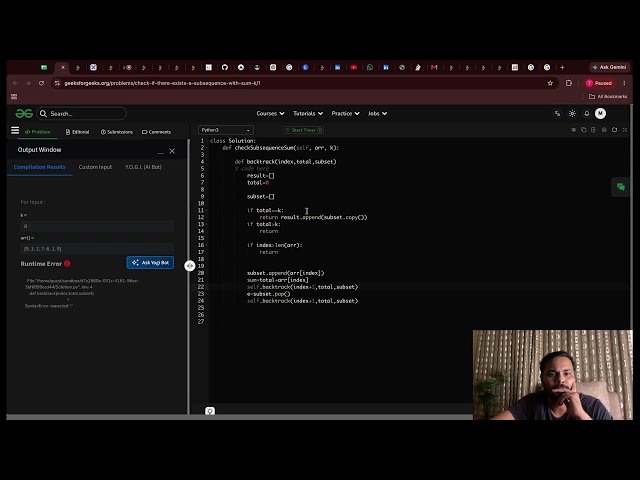Close the Output Window with X
640x480 pixels.
(x=172, y=151)
